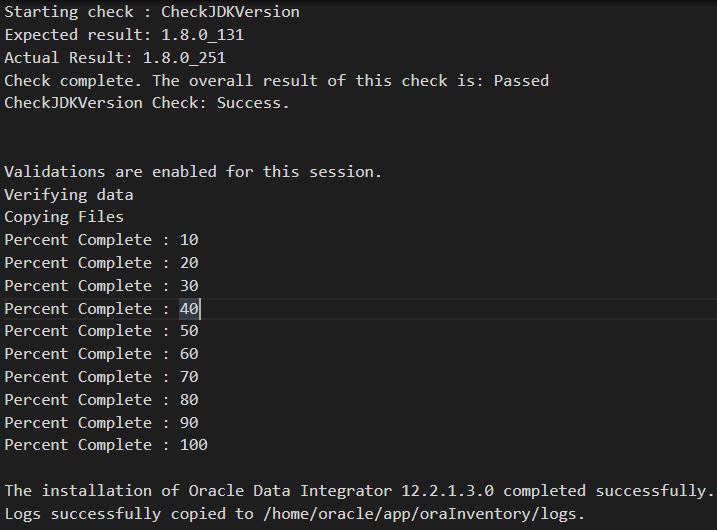Screen dimensions: 717x530
Task: Click the 'Copying Files' line
Action: (64, 217)
